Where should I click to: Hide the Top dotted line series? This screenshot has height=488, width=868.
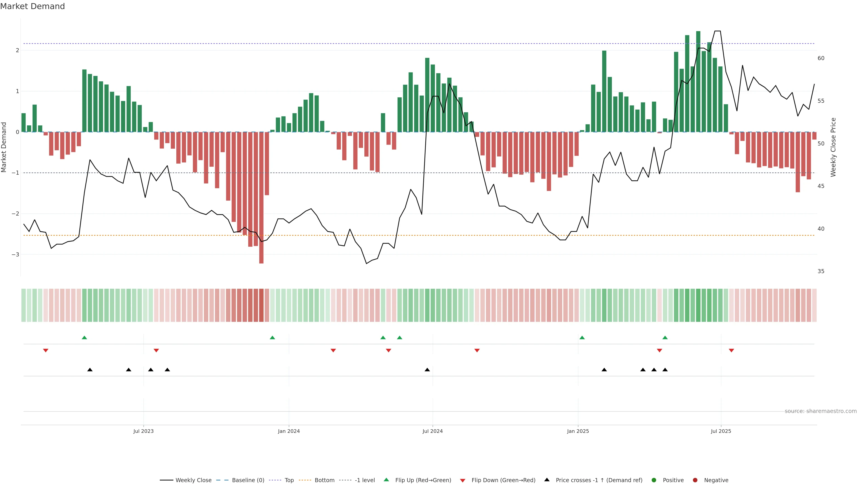289,480
